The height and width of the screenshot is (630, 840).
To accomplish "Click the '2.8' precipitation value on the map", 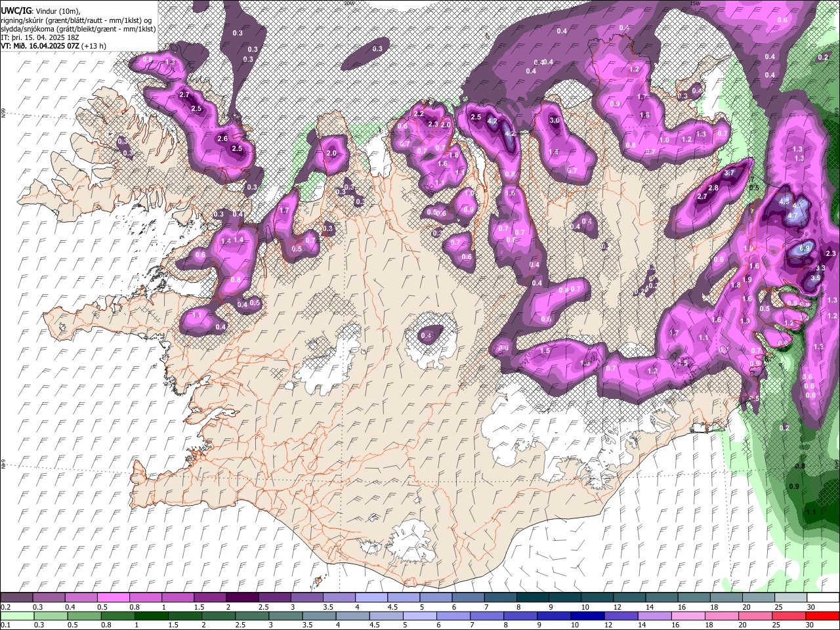I will click(x=714, y=188).
